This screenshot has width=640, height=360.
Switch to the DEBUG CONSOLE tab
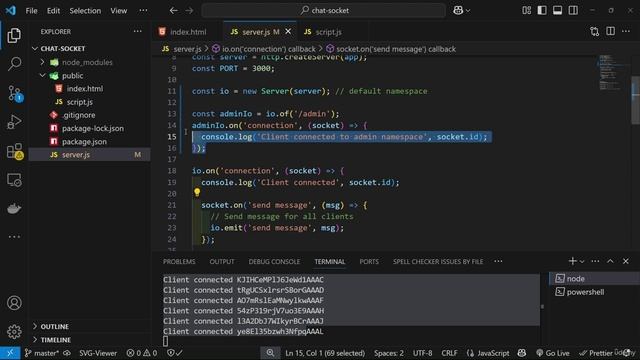click(274, 262)
